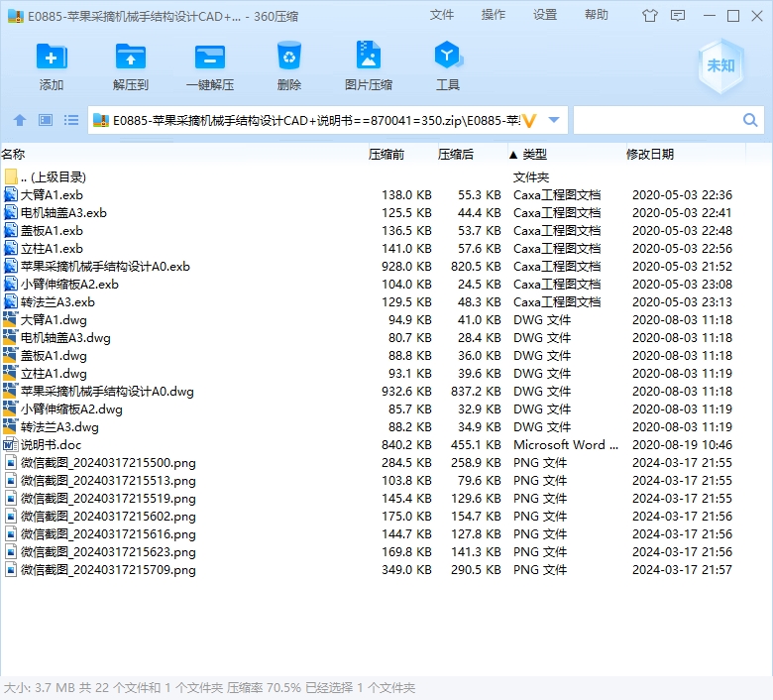The height and width of the screenshot is (700, 773).
Task: Click the 一键解压 one-click extract icon
Action: point(210,57)
